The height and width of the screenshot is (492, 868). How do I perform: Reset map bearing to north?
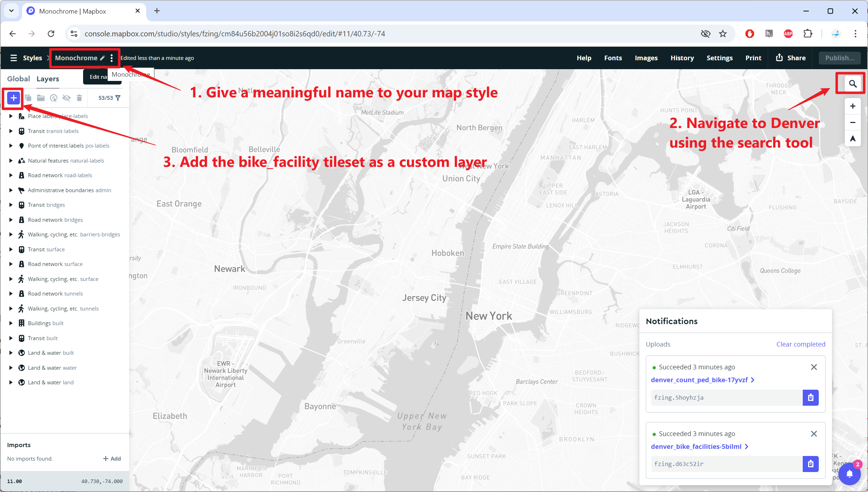point(853,138)
